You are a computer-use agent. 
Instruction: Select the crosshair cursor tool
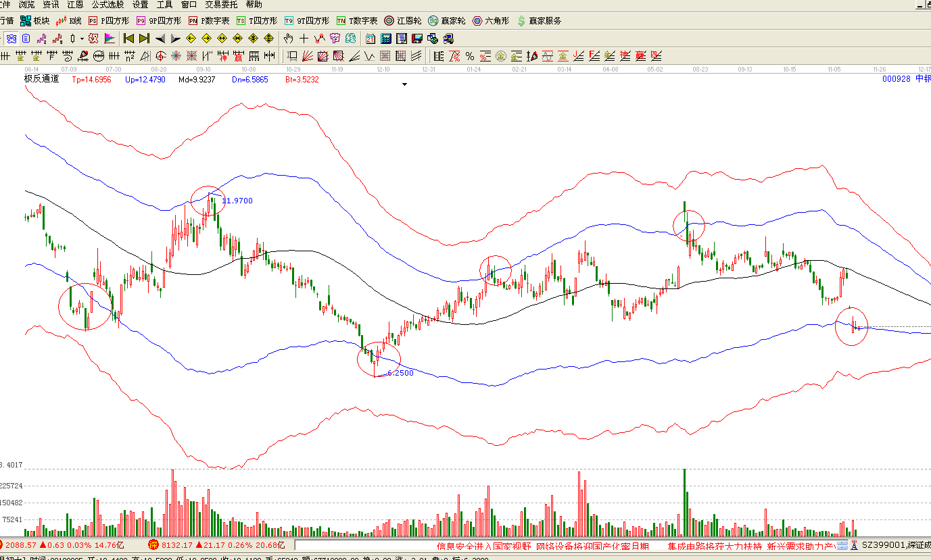(x=304, y=39)
